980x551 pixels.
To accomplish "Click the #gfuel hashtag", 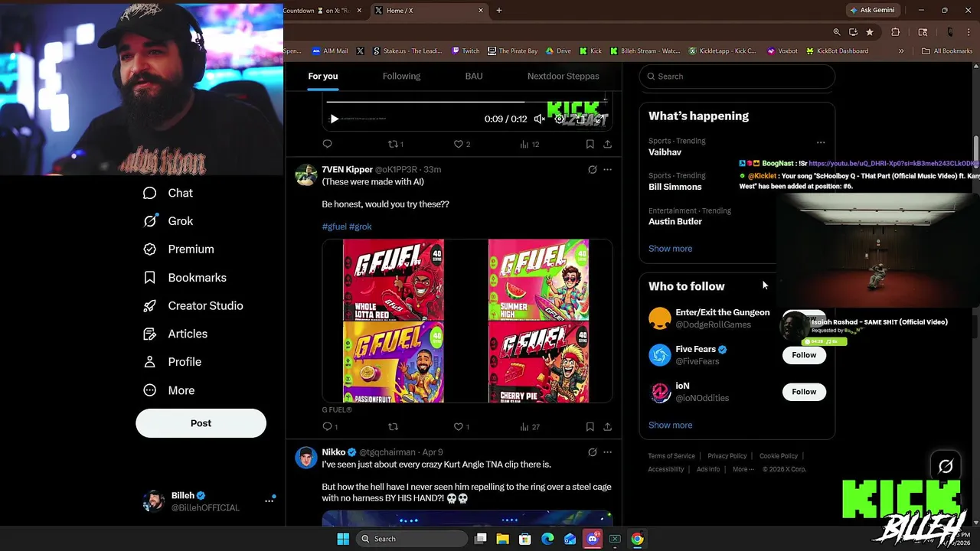I will [x=334, y=227].
